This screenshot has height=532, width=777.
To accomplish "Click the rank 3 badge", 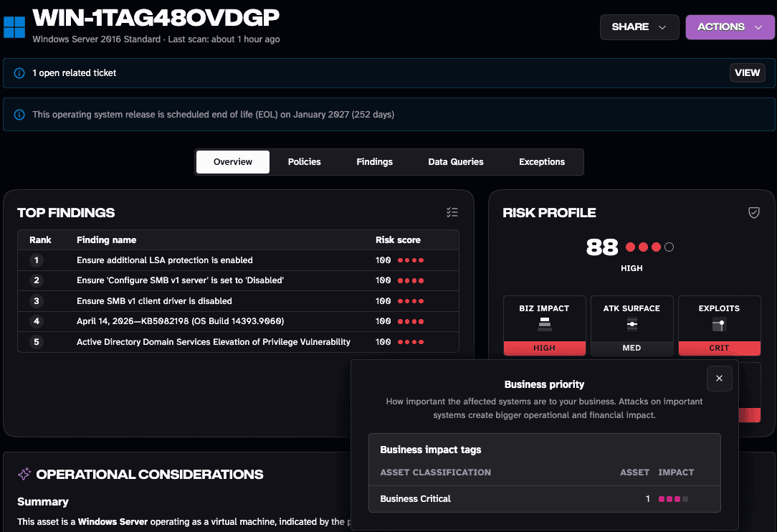I will tap(36, 301).
